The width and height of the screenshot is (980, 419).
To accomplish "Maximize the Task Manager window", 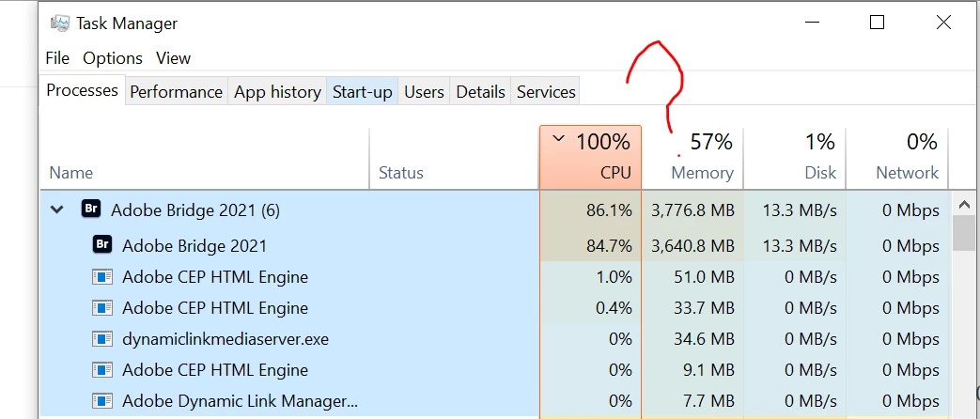I will 877,23.
